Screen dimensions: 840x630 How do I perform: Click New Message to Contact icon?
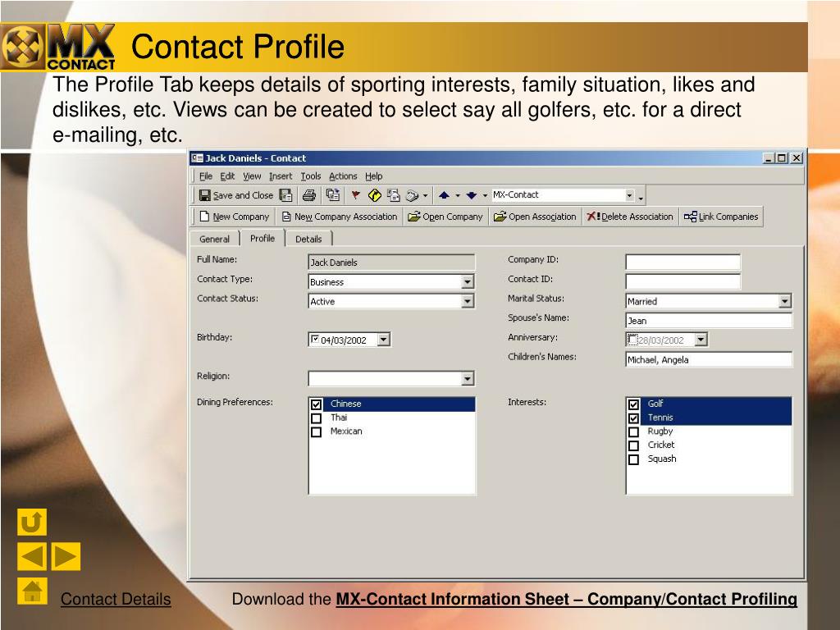[394, 195]
